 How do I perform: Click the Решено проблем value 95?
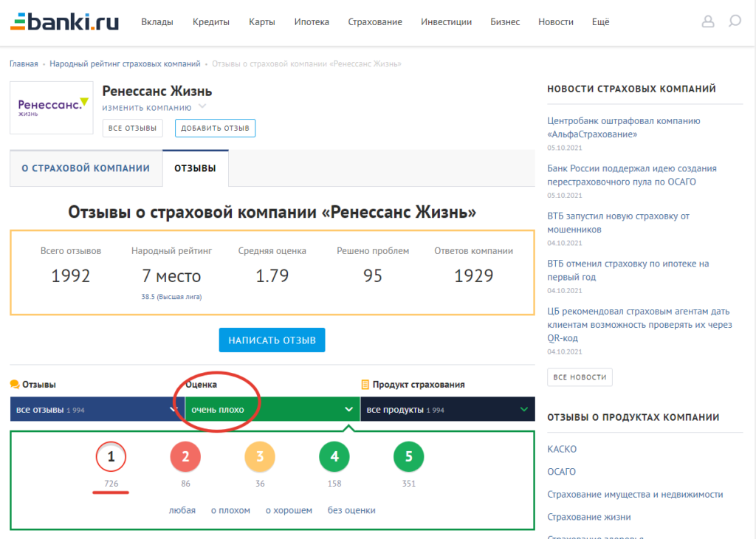373,275
